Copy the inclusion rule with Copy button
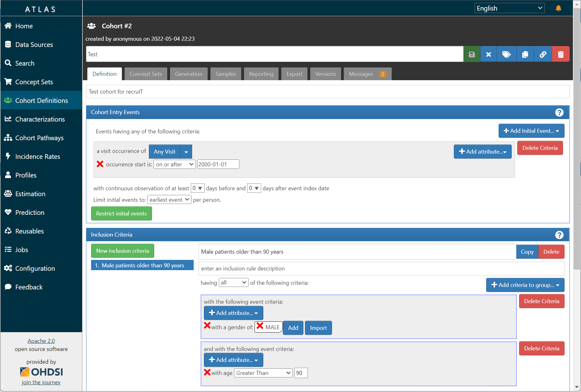 pyautogui.click(x=527, y=252)
